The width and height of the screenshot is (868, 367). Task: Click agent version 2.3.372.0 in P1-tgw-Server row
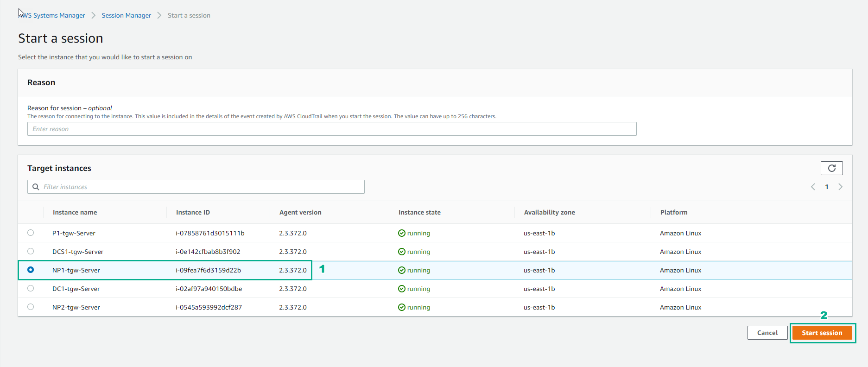pyautogui.click(x=293, y=233)
